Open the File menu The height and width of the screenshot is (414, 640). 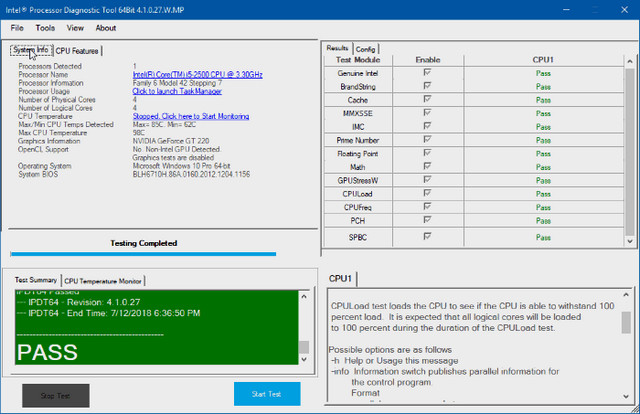(x=17, y=28)
